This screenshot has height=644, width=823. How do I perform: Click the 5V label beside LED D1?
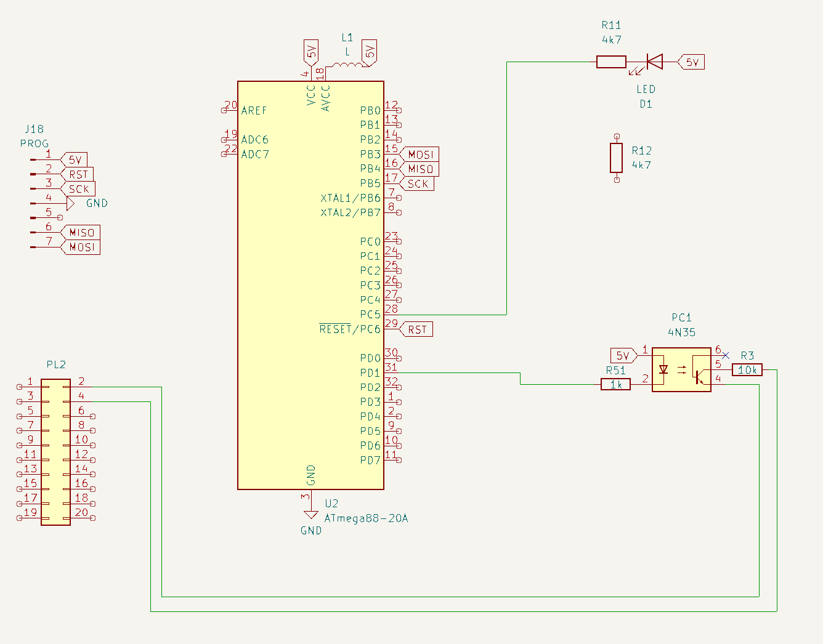(x=691, y=62)
